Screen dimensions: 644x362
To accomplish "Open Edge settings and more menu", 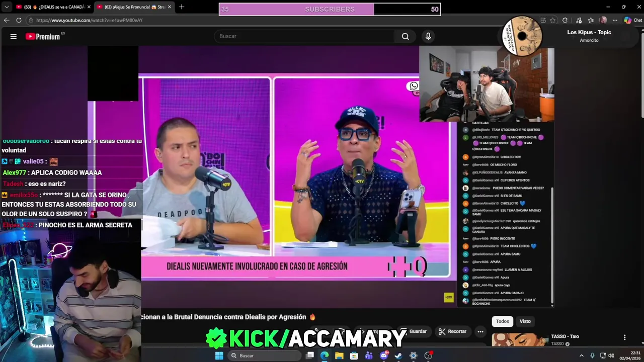I will [614, 20].
